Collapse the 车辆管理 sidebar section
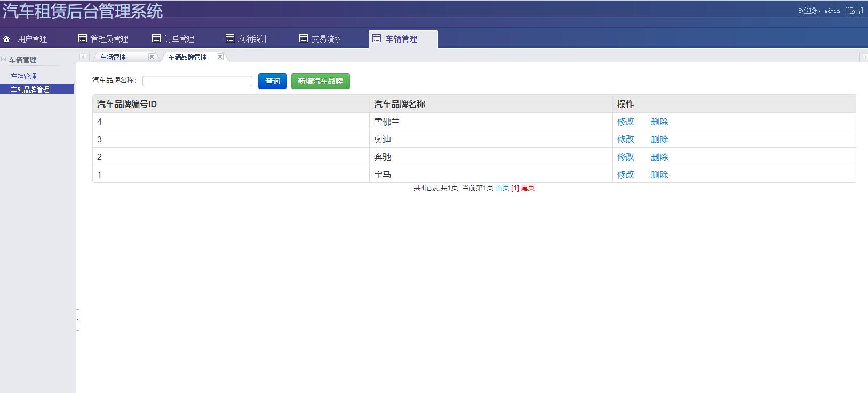 click(4, 59)
